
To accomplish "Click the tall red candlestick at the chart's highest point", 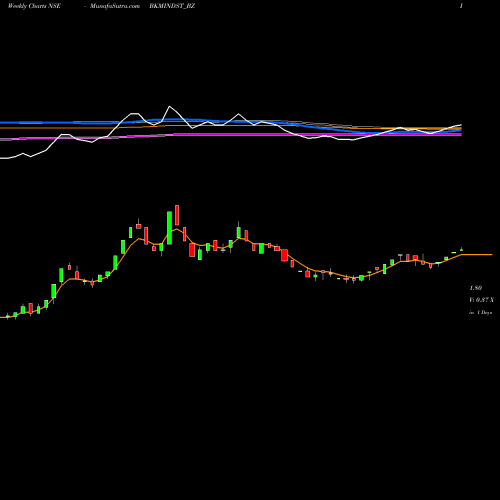I will 177,215.
